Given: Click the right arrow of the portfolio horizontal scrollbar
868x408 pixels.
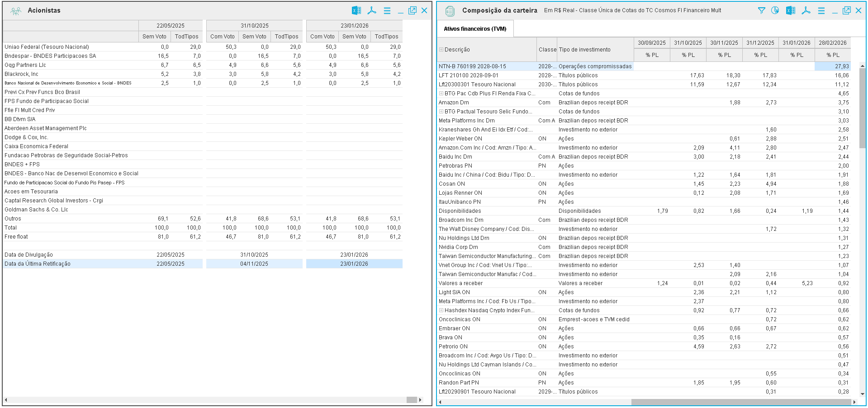Looking at the screenshot, I should (854, 402).
